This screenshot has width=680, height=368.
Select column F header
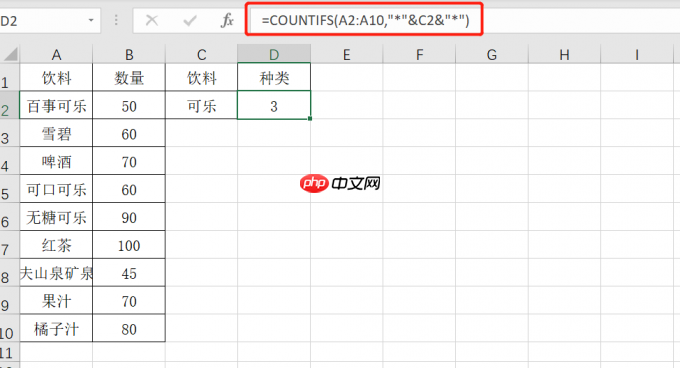coord(419,55)
